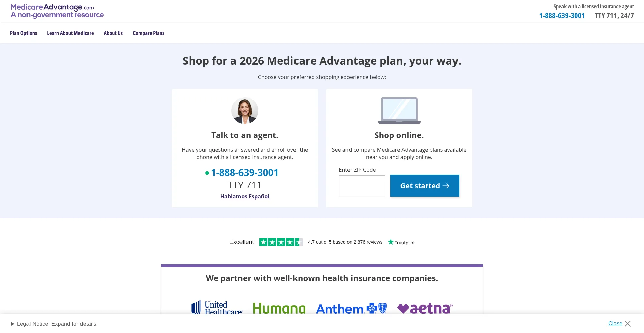
Task: Click the UnitedHealthcare logo
Action: click(x=217, y=308)
